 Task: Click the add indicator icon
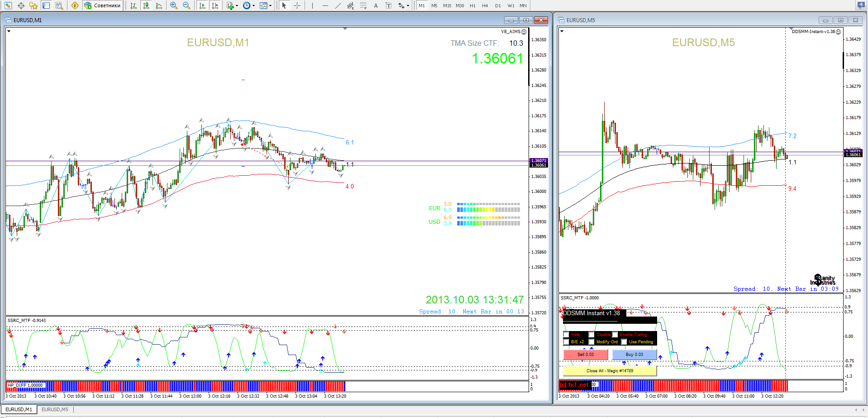230,5
